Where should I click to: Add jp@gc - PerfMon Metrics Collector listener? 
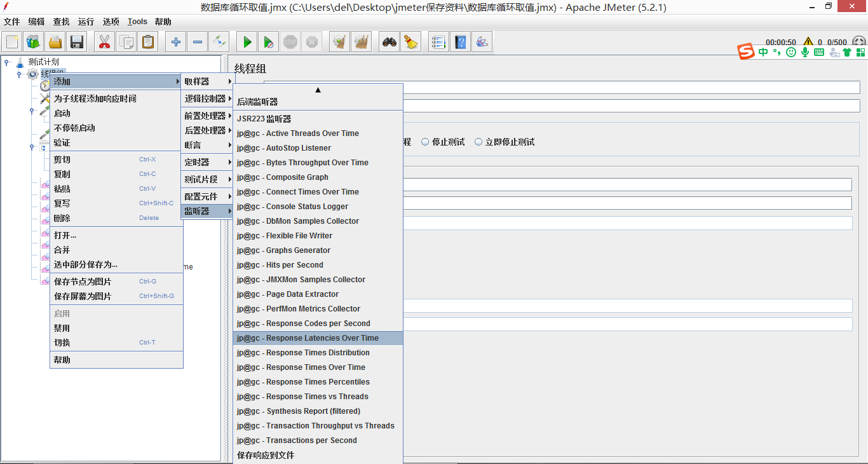coord(318,309)
